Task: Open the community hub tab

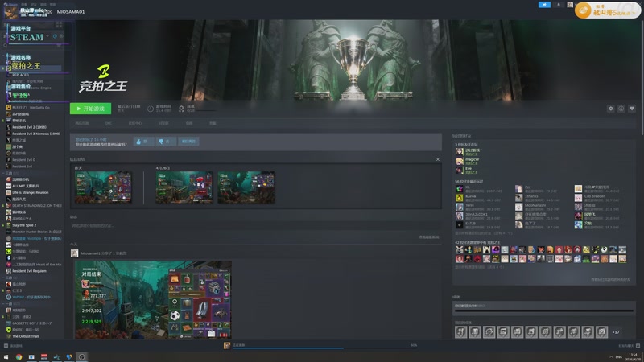Action: pyautogui.click(x=135, y=123)
